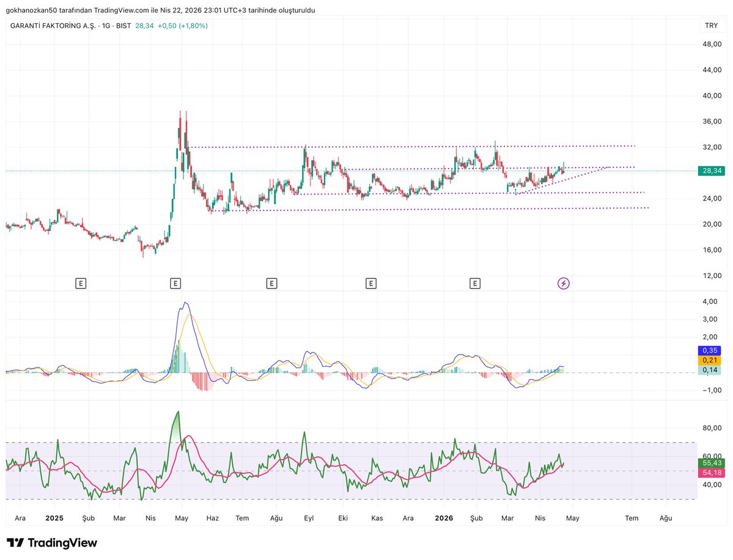Click the Eyl month label on time axis
The height and width of the screenshot is (560, 733).
(309, 518)
